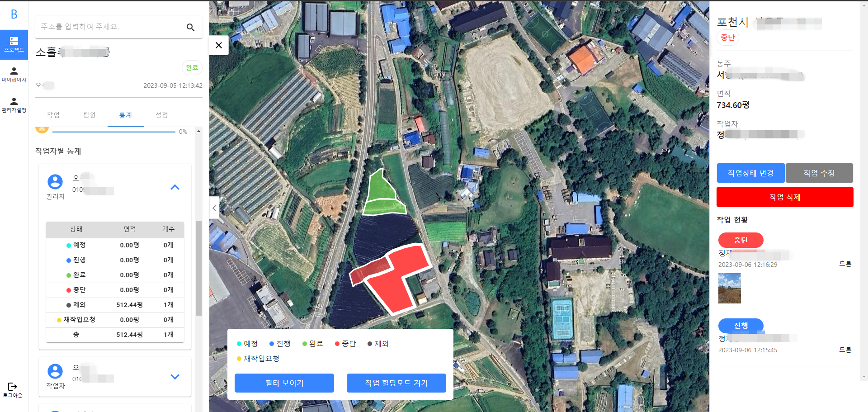Click the address search magnifier icon
868x412 pixels.
click(191, 27)
